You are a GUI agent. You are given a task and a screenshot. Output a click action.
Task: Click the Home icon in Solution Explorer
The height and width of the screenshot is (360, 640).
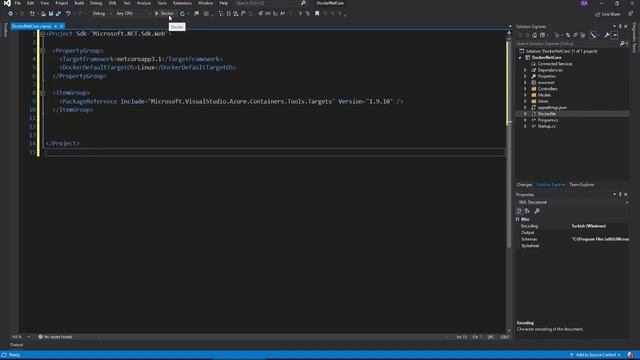click(x=534, y=35)
